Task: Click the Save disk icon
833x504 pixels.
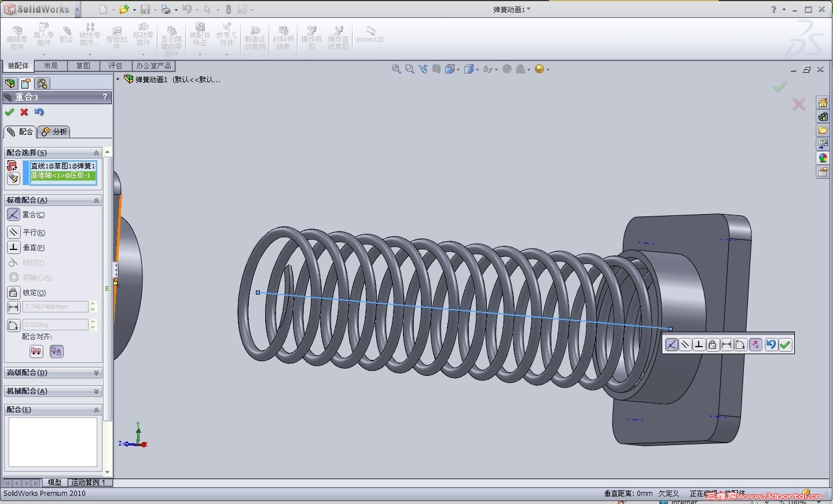Action: [x=145, y=9]
